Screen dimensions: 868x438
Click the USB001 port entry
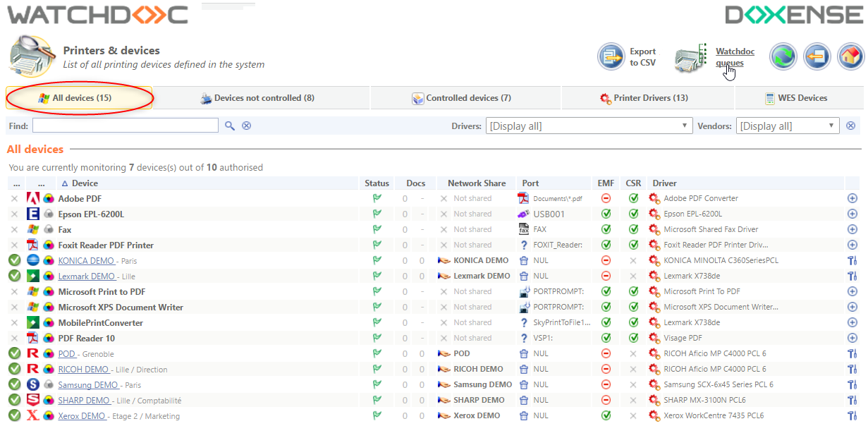[x=548, y=214]
